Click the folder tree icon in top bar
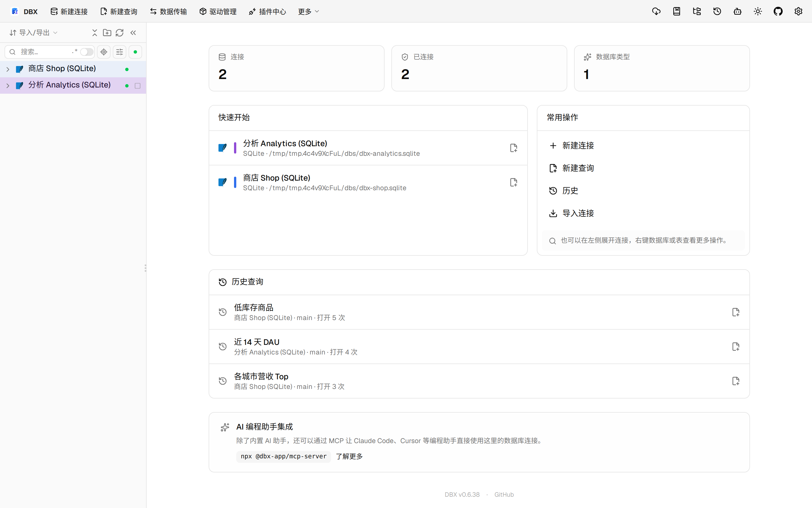 pos(697,11)
